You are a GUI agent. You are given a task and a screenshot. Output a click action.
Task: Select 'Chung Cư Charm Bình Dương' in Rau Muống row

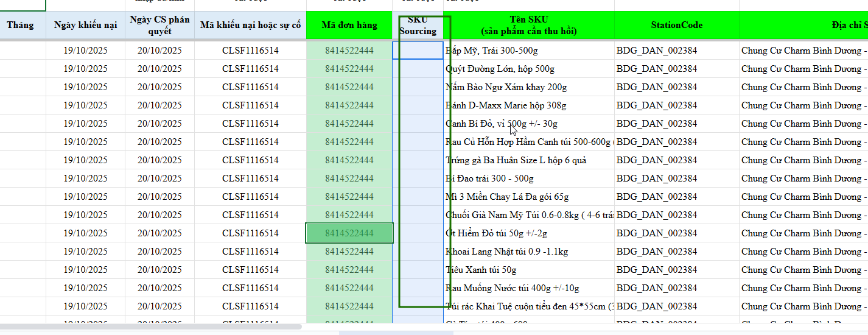(x=803, y=288)
